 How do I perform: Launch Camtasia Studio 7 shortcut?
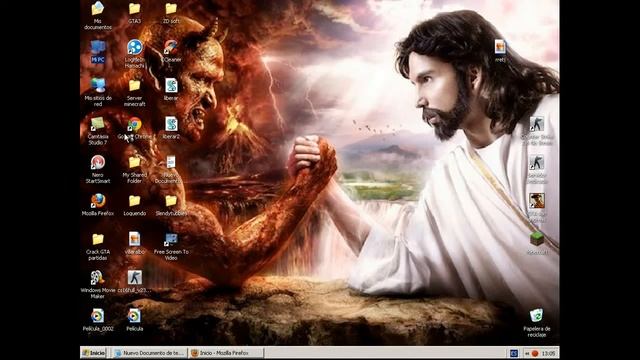pos(98,131)
